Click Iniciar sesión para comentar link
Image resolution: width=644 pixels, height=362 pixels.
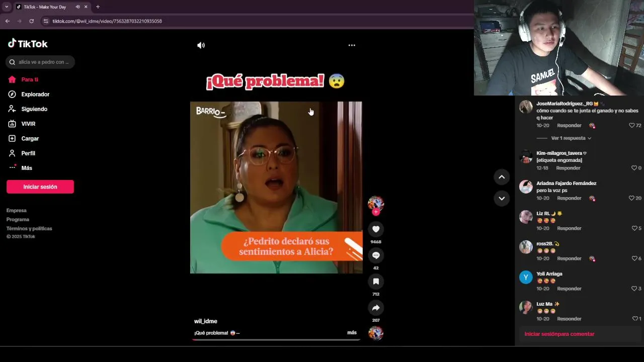559,334
